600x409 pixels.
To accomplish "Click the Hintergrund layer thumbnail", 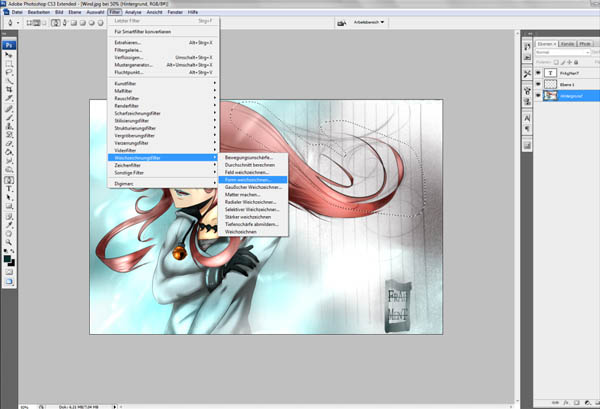I will (x=550, y=96).
